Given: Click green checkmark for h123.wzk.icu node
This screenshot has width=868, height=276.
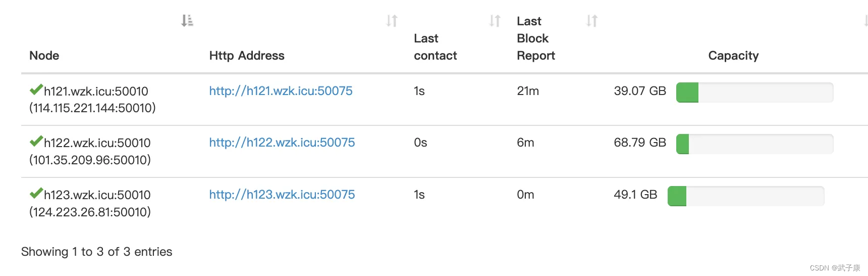Looking at the screenshot, I should pos(36,194).
